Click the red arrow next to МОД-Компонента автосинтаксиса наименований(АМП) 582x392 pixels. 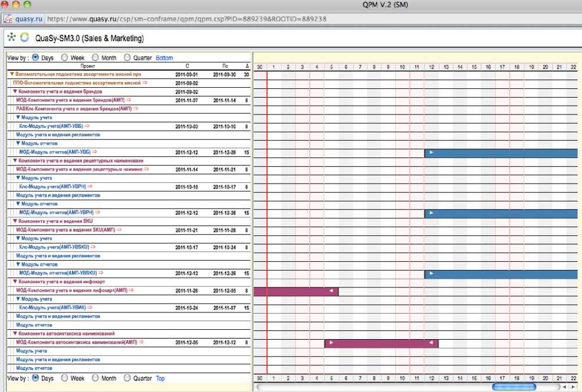(141, 342)
